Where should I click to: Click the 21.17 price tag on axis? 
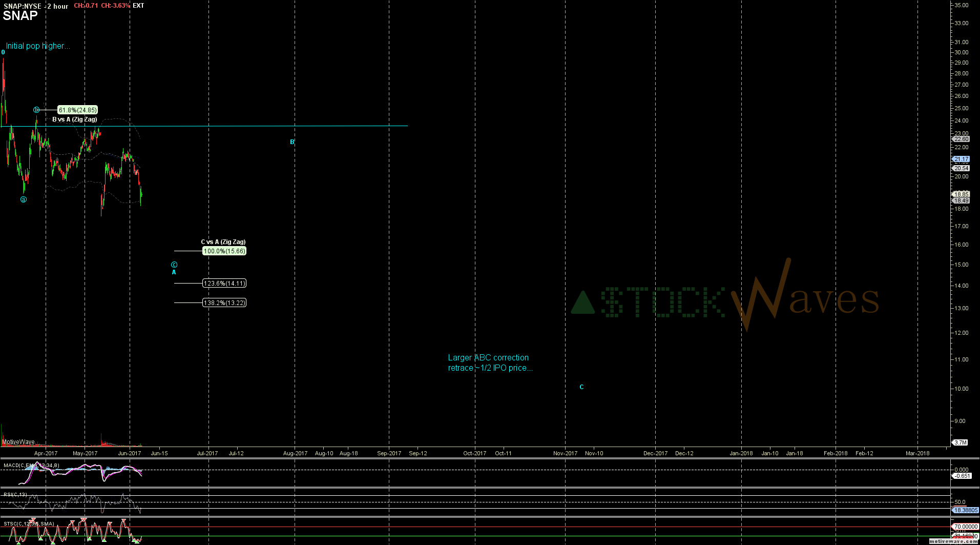point(961,159)
